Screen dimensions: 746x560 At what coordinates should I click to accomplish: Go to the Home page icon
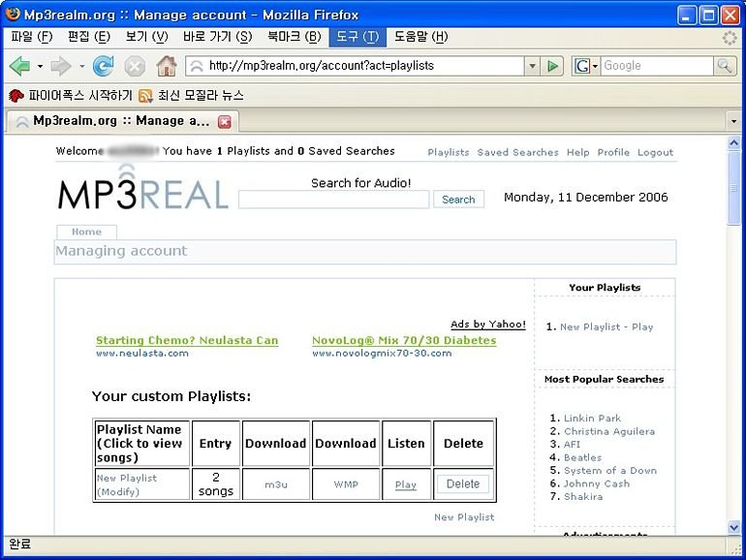167,66
